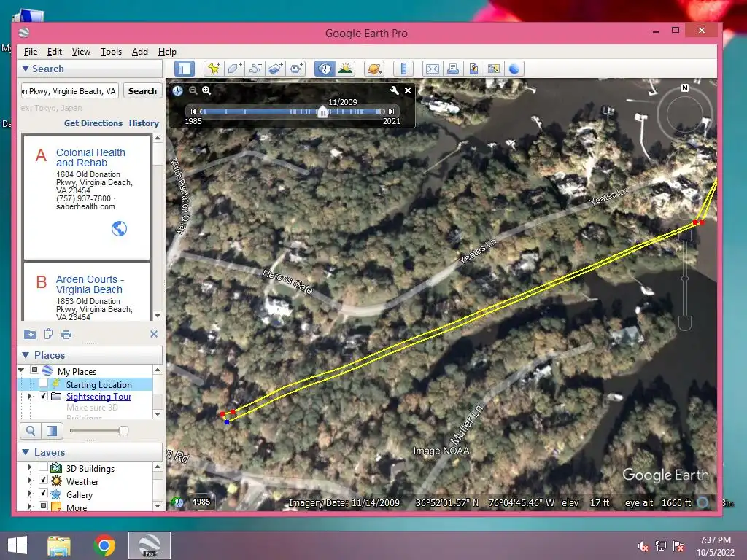This screenshot has width=747, height=560.
Task: Click the search address input field
Action: tap(69, 91)
